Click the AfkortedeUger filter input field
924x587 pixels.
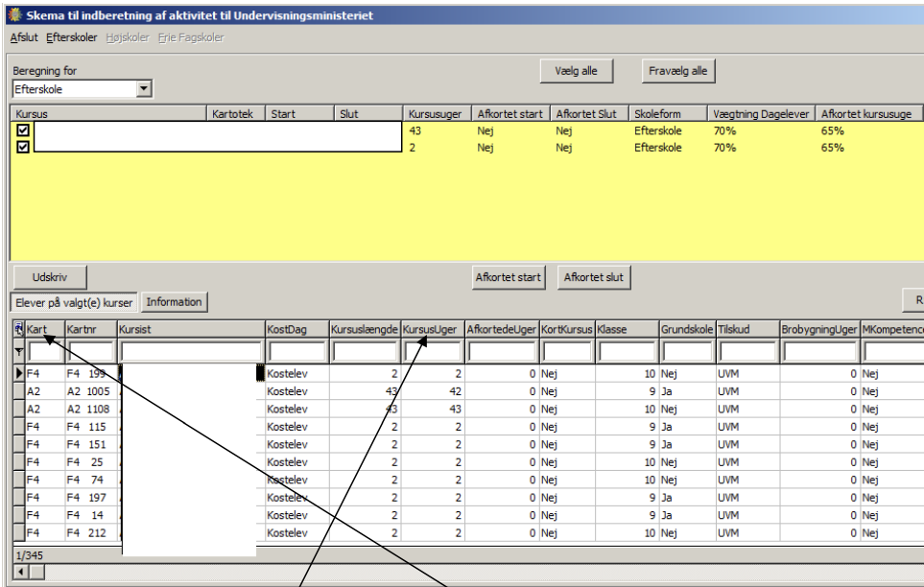pos(501,352)
